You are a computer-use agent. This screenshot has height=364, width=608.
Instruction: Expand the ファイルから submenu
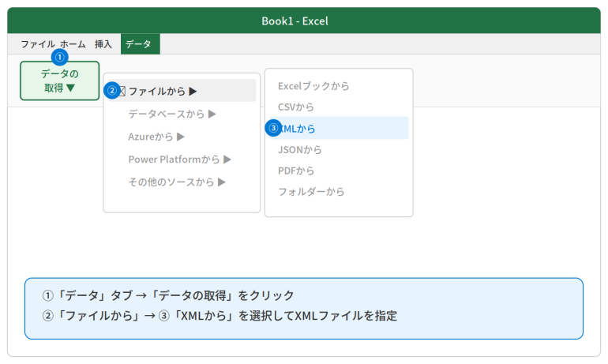point(182,91)
